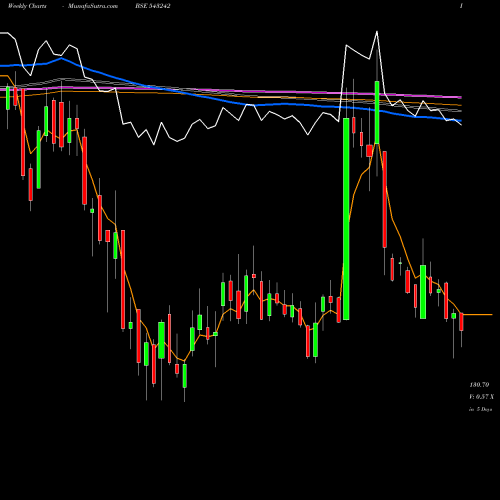Select the "BSE 543242" symbol text

coord(153,6)
